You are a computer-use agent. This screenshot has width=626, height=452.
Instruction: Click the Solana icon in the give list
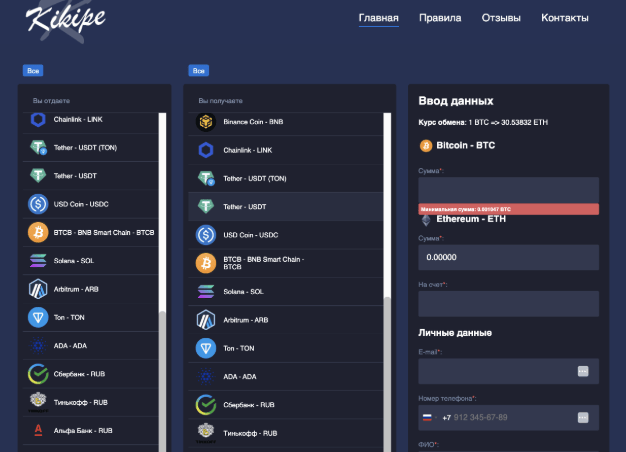pos(38,261)
